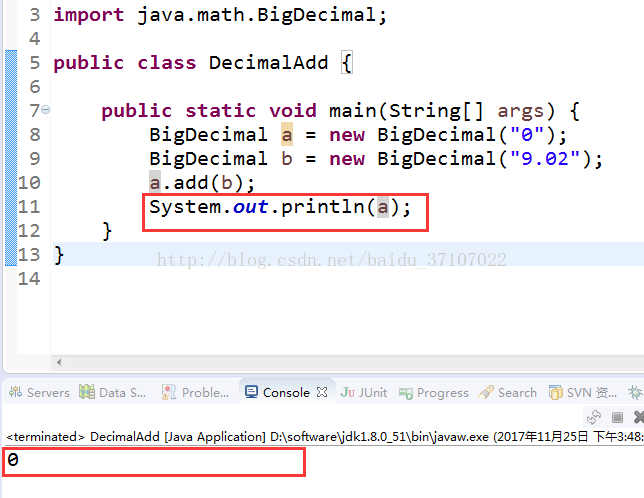Switch to the Servers tab
Image resolution: width=644 pixels, height=498 pixels.
click(x=39, y=392)
